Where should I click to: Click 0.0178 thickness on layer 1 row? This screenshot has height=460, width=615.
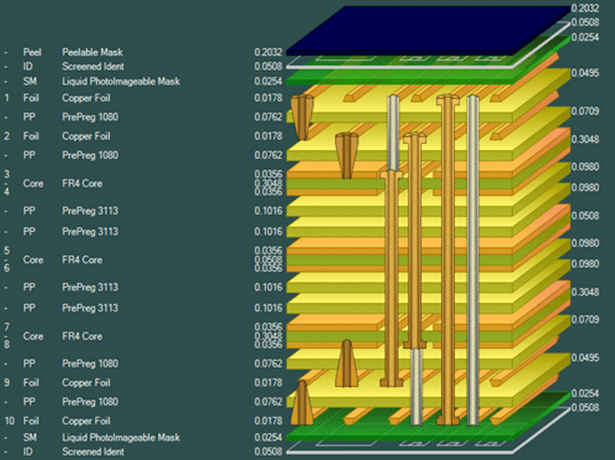pos(268,98)
